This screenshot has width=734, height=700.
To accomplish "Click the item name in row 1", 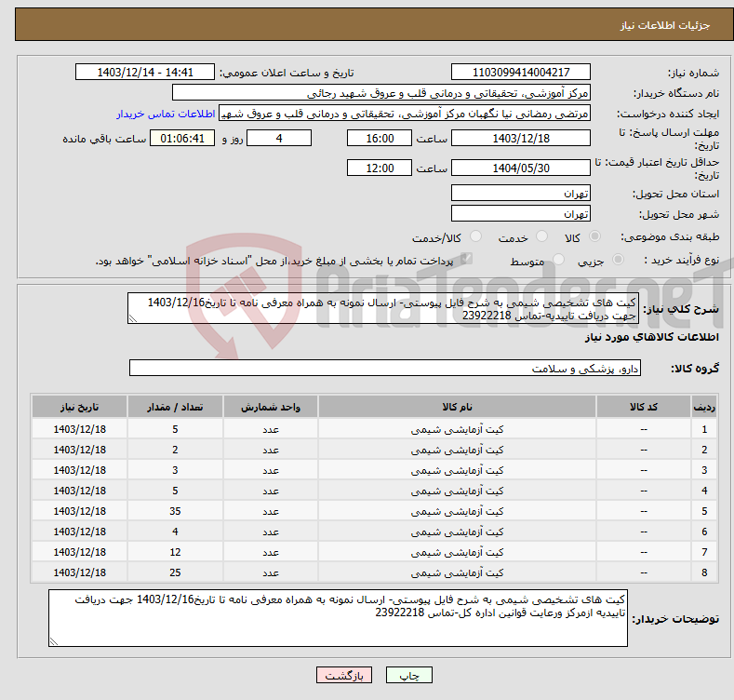I will 457,429.
